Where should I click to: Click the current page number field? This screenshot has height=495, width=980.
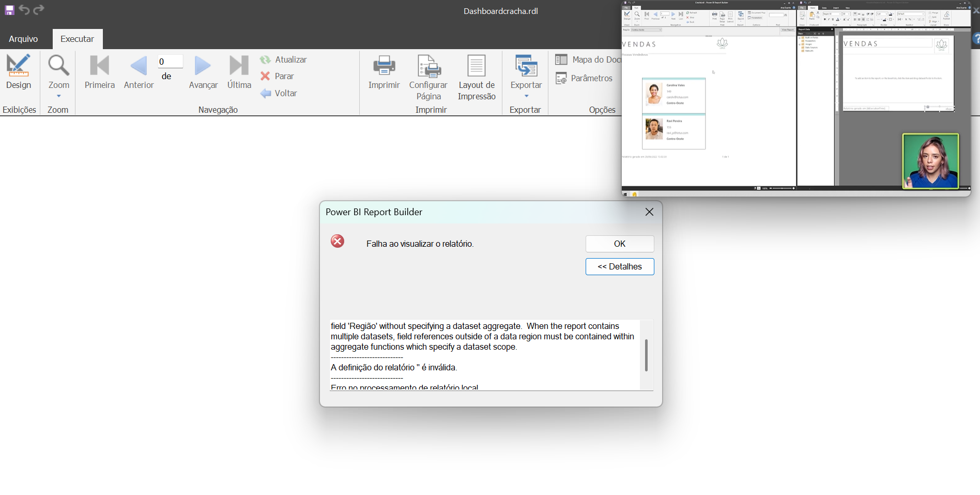tap(171, 62)
